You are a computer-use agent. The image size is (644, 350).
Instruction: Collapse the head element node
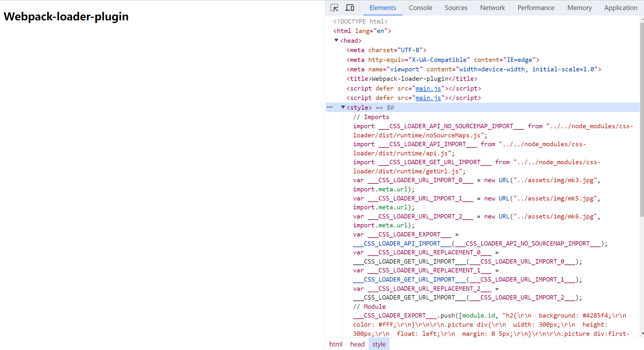[336, 40]
